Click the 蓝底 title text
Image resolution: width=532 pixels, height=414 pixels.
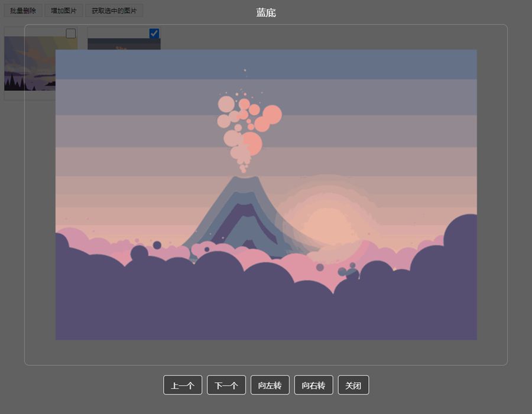tap(266, 13)
